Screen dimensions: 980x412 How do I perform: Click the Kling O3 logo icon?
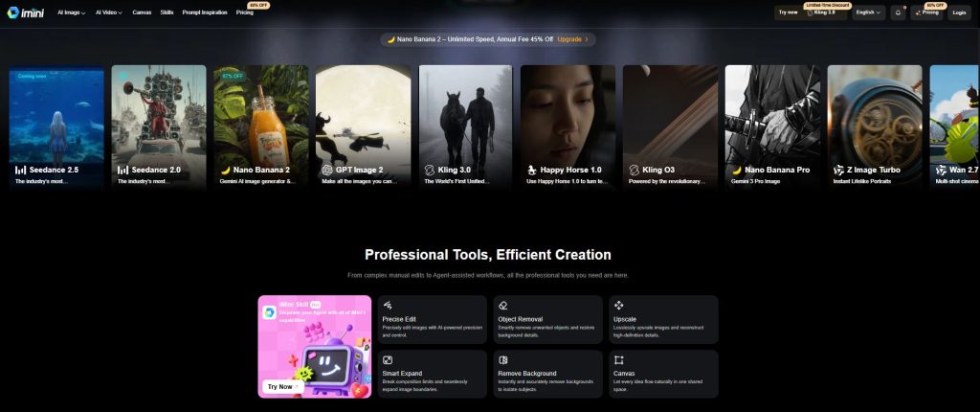tap(634, 170)
